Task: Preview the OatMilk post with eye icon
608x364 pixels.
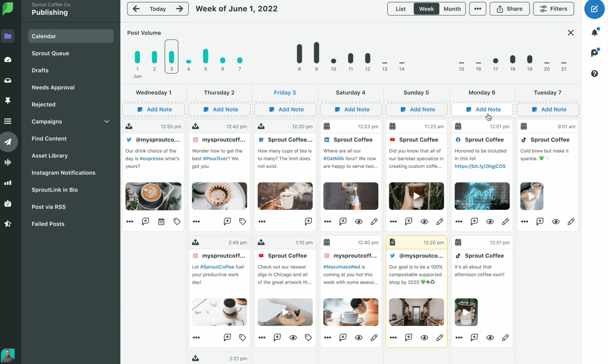Action: [x=358, y=222]
